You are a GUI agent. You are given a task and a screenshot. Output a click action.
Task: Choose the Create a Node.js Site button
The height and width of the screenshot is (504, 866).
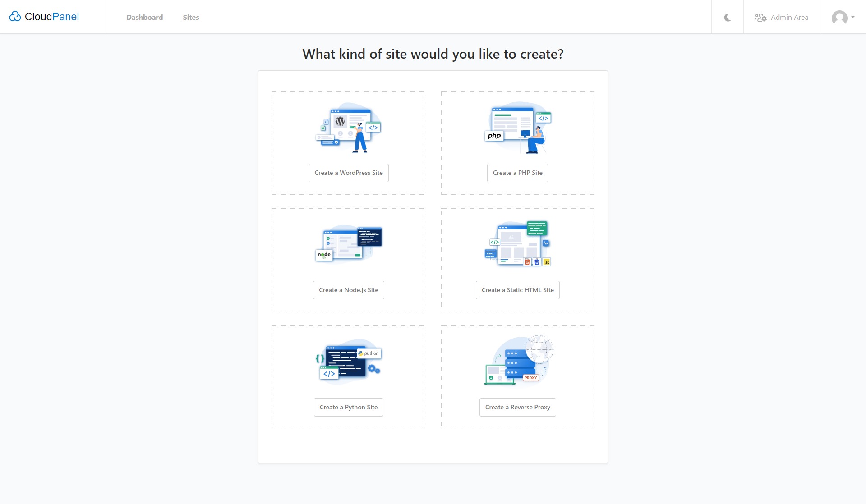(x=349, y=290)
